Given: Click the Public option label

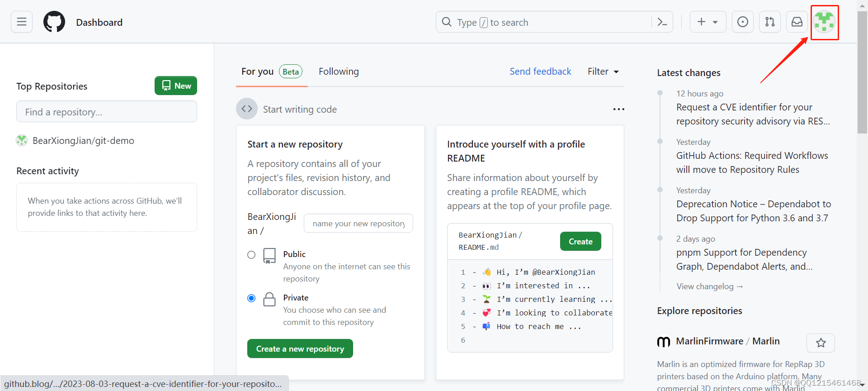Looking at the screenshot, I should (294, 254).
